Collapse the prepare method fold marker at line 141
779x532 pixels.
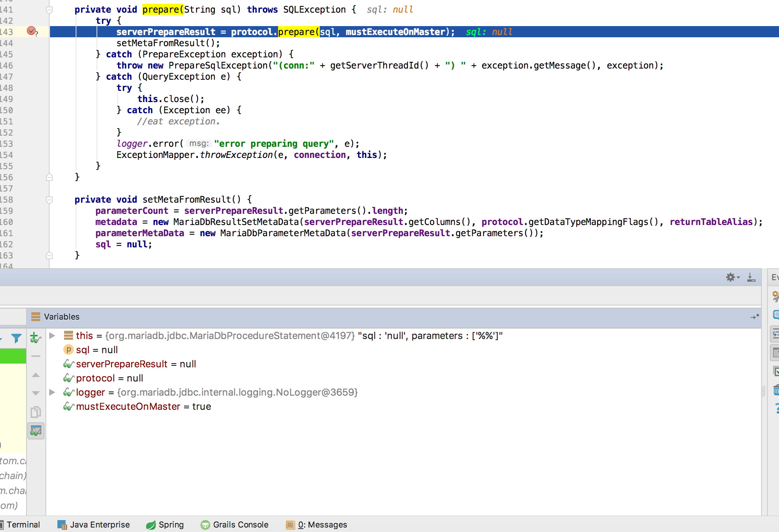49,10
